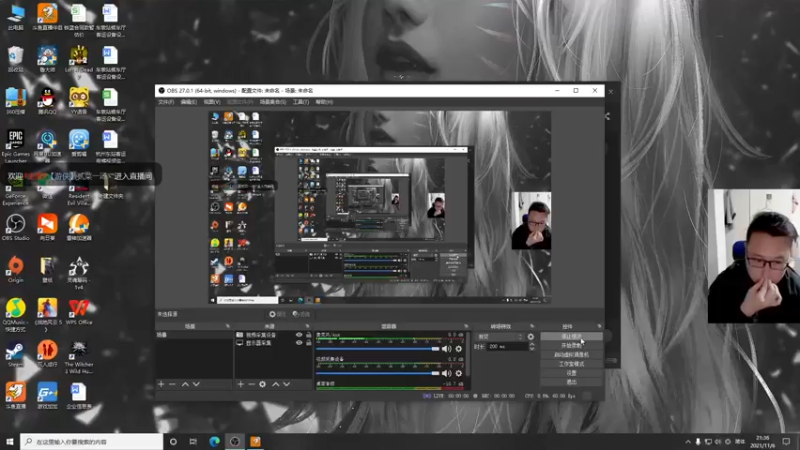This screenshot has width=800, height=450.
Task: Toggle 启动虚拟摄像机 virtual camera
Action: (571, 355)
